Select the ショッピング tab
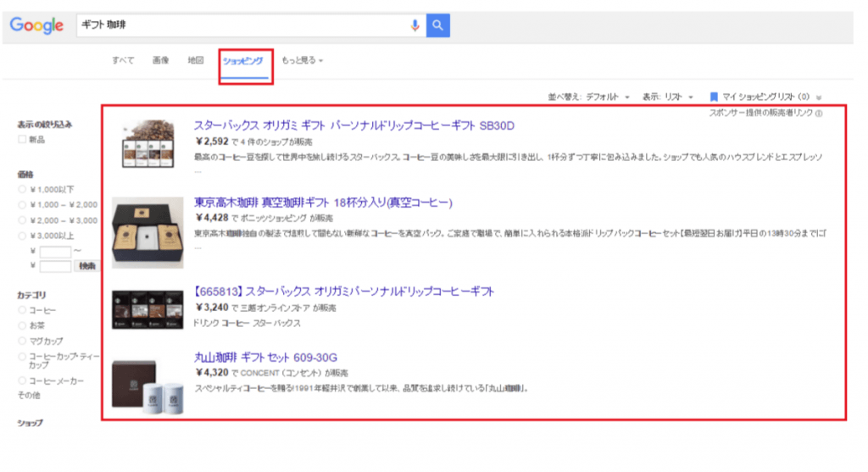The width and height of the screenshot is (868, 472). tap(243, 61)
